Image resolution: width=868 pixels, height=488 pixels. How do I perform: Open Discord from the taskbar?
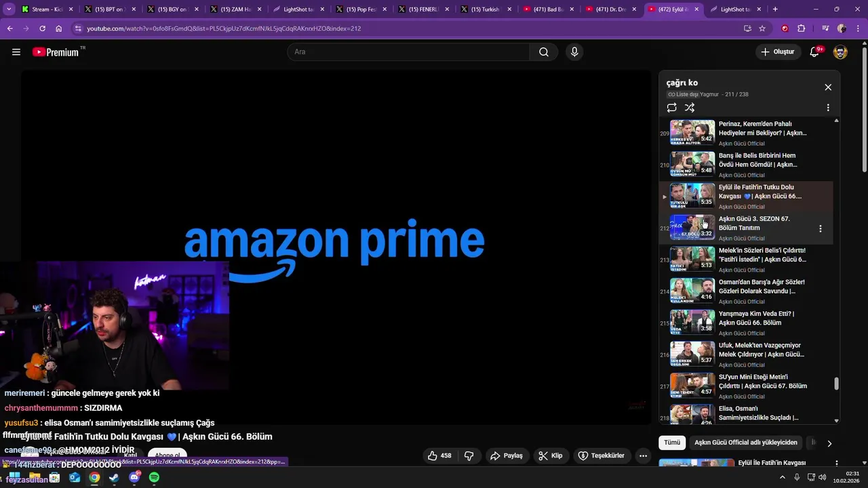[134, 477]
